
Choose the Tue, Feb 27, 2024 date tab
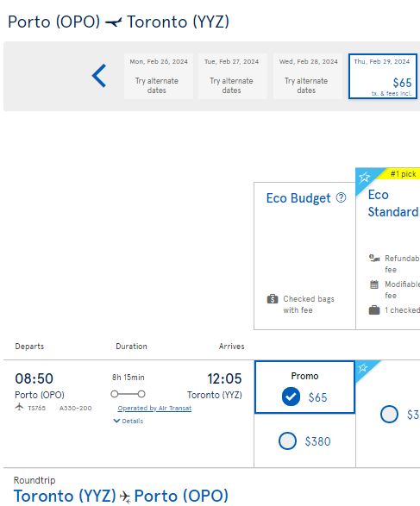coord(232,76)
